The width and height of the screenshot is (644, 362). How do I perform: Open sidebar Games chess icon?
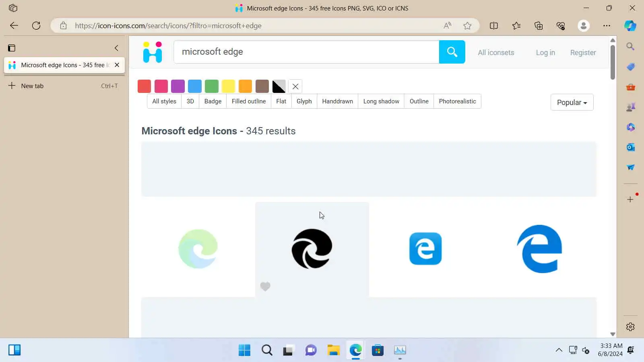pos(630,107)
